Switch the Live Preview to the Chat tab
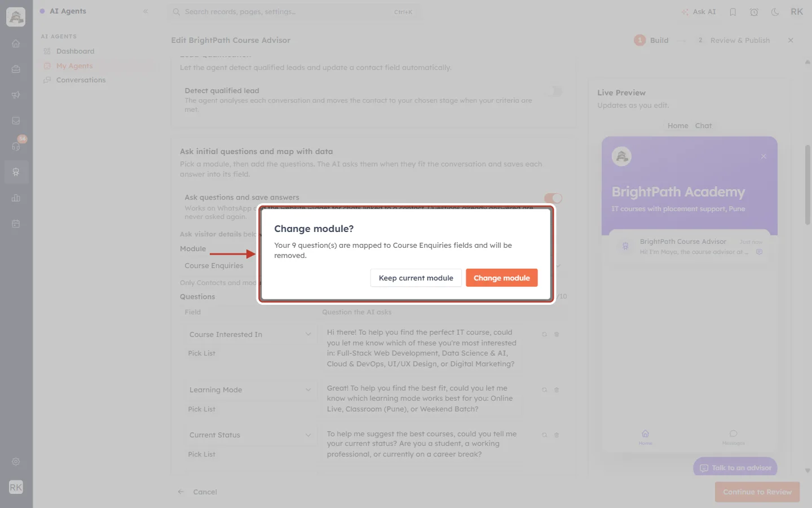 point(703,125)
